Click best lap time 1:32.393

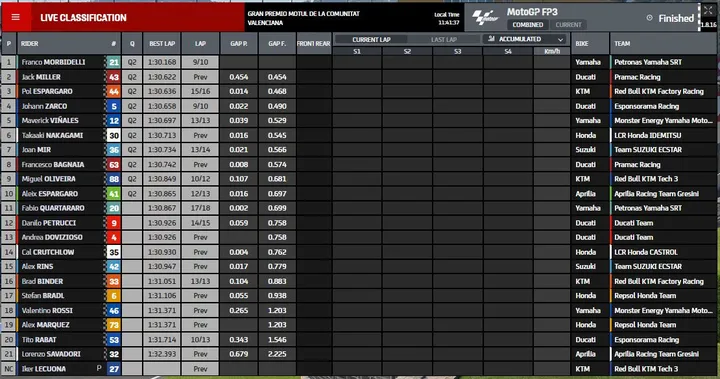[162, 354]
